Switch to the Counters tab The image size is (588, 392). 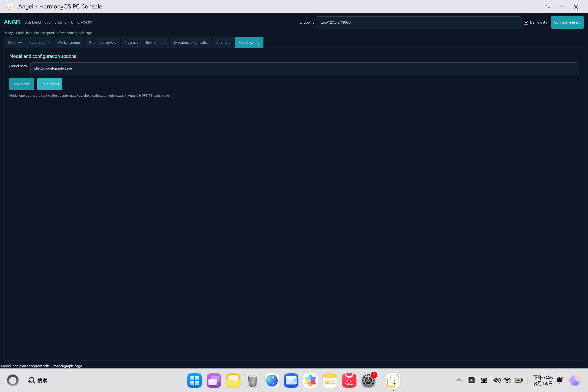[223, 43]
